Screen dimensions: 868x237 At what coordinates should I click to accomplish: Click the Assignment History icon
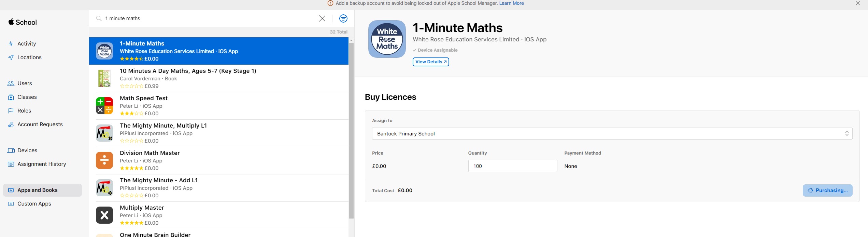tap(11, 164)
